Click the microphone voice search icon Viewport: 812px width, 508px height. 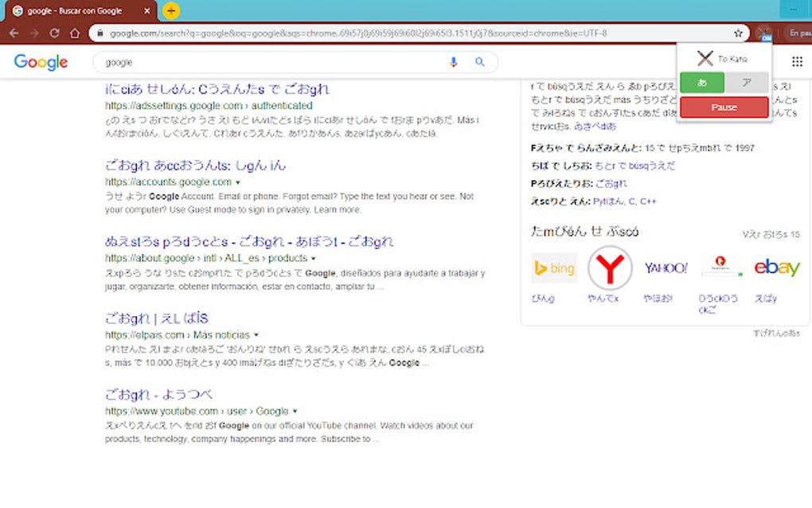[x=454, y=62]
